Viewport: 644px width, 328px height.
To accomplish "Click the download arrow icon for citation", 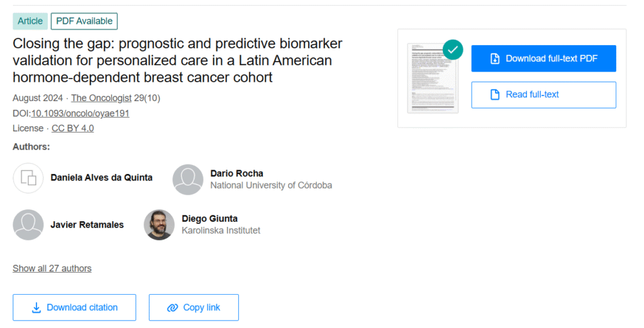I will click(x=36, y=307).
